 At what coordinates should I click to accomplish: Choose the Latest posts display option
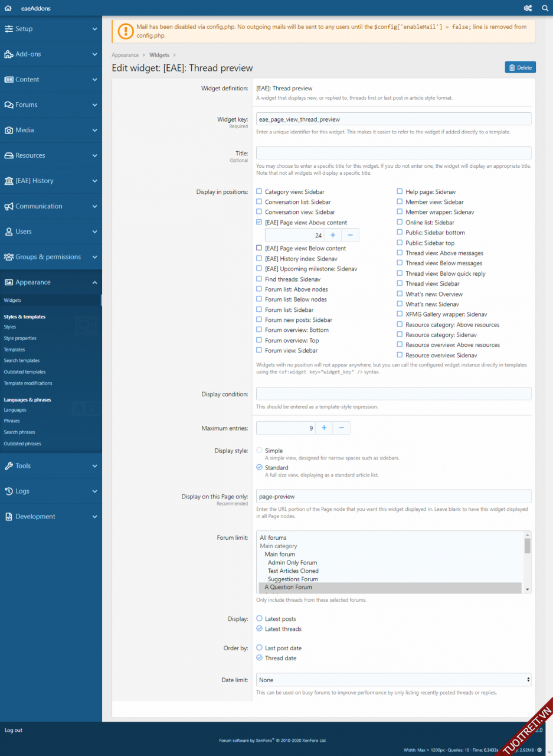click(x=259, y=619)
